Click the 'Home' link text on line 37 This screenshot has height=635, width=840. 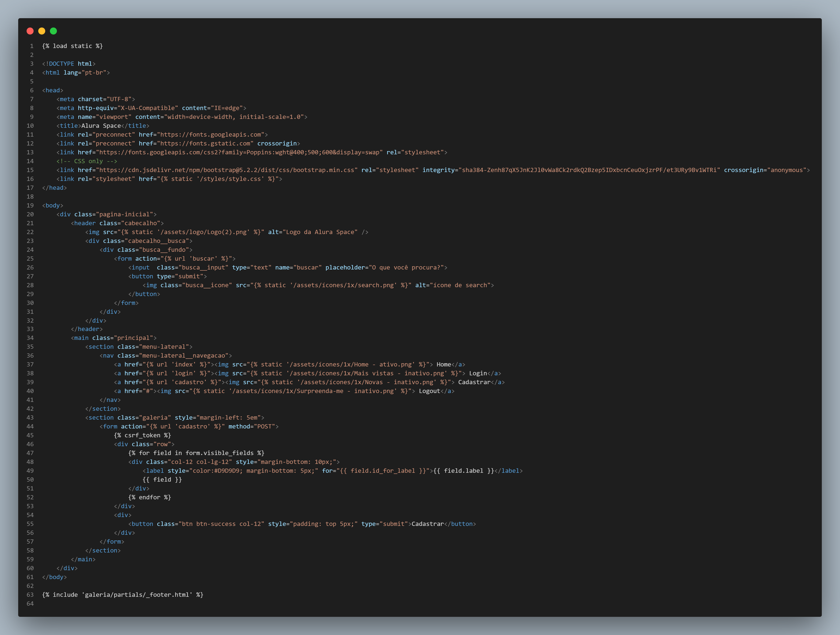pos(444,364)
